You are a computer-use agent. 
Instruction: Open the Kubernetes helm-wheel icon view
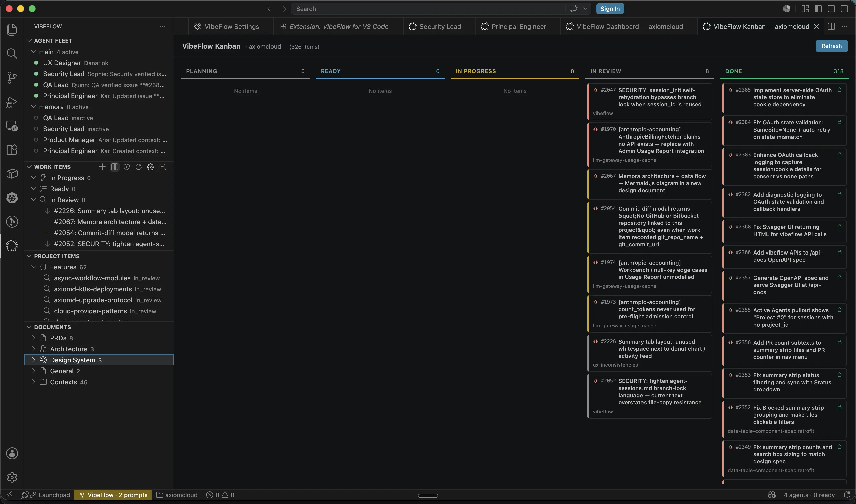[12, 198]
